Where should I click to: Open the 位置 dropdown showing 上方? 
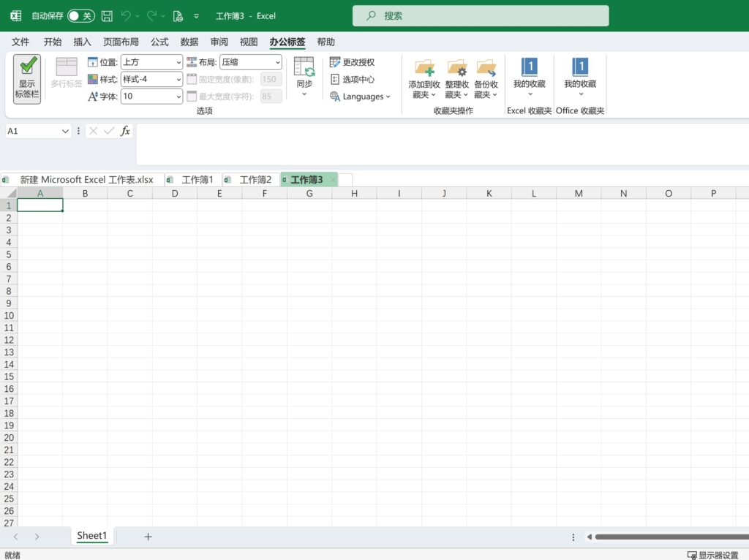pyautogui.click(x=151, y=62)
